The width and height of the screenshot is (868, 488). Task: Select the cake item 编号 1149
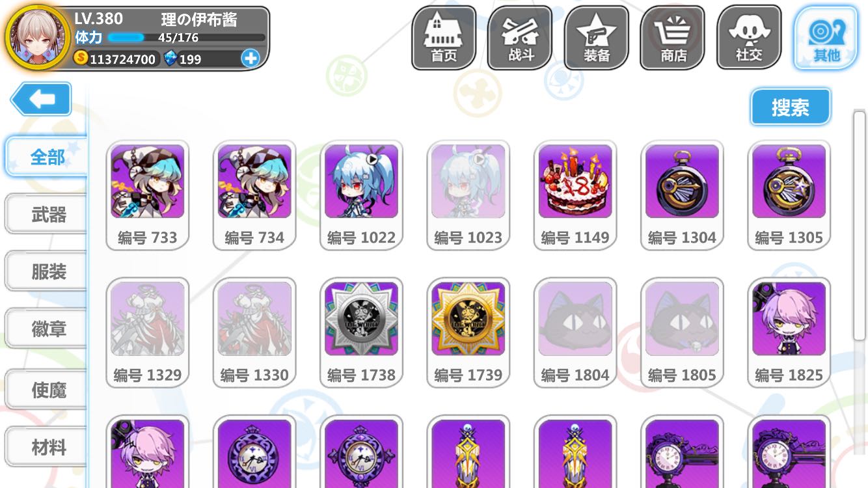tap(575, 195)
